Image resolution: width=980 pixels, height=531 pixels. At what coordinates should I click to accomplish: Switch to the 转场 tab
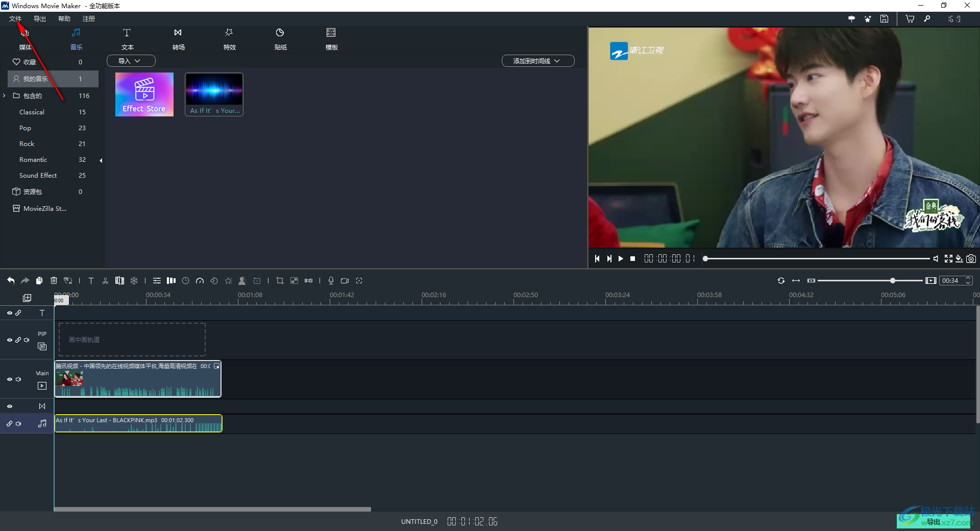(x=178, y=39)
